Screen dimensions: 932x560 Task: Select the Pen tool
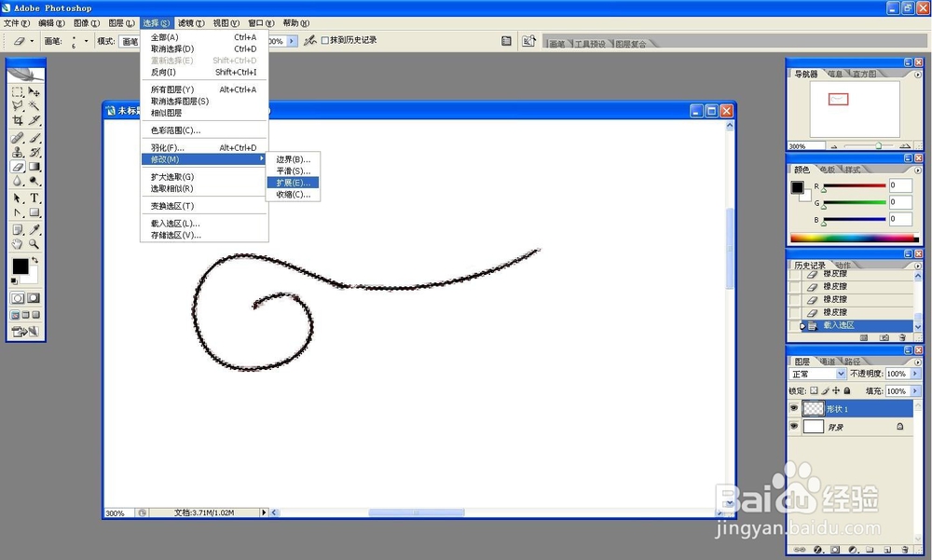point(18,212)
